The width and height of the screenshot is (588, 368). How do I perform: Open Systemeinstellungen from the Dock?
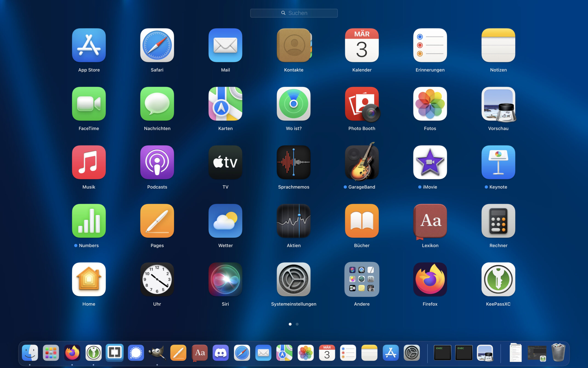click(412, 353)
